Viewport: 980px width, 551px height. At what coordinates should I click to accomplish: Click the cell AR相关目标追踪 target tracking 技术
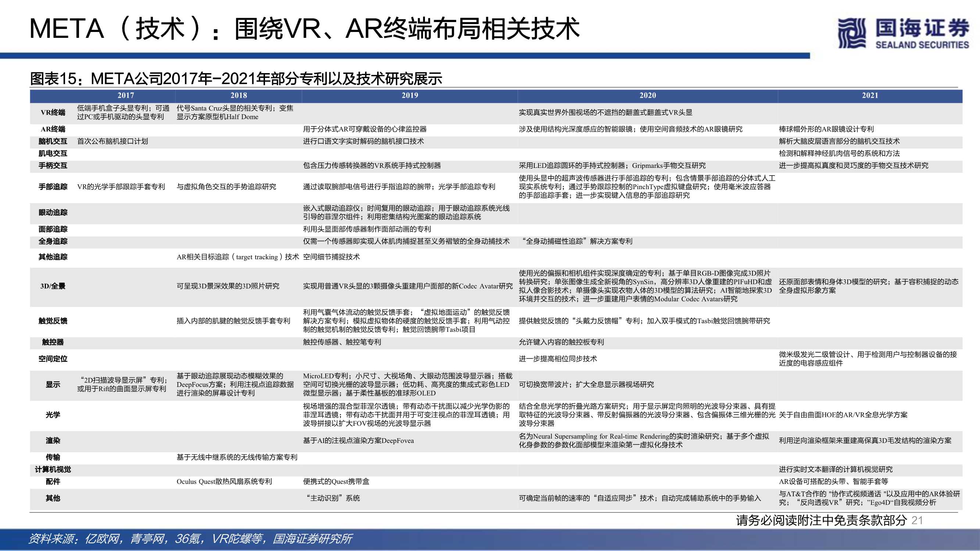click(238, 257)
